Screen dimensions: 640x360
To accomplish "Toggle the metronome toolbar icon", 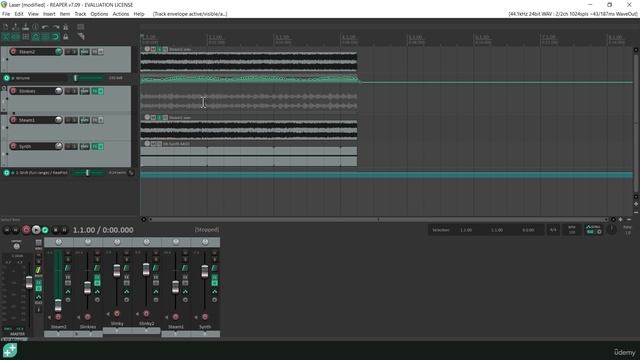I will tap(65, 27).
